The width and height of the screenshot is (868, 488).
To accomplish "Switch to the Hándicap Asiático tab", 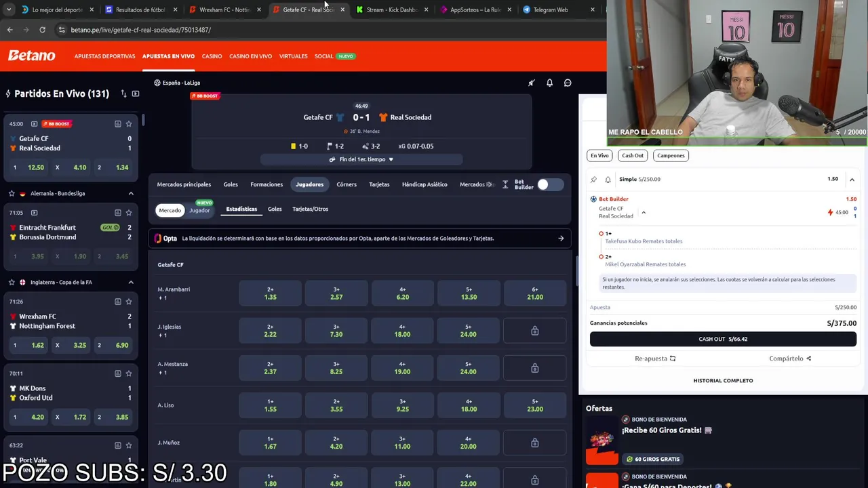I will pos(425,184).
